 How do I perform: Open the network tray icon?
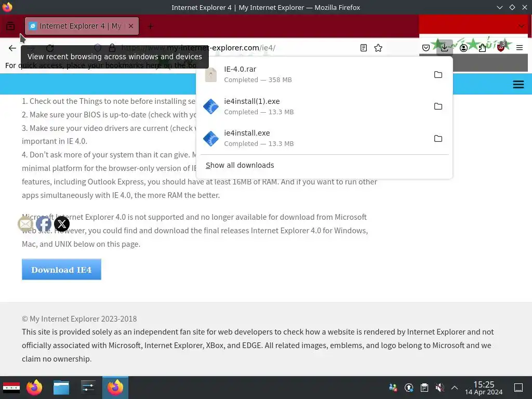point(393,388)
